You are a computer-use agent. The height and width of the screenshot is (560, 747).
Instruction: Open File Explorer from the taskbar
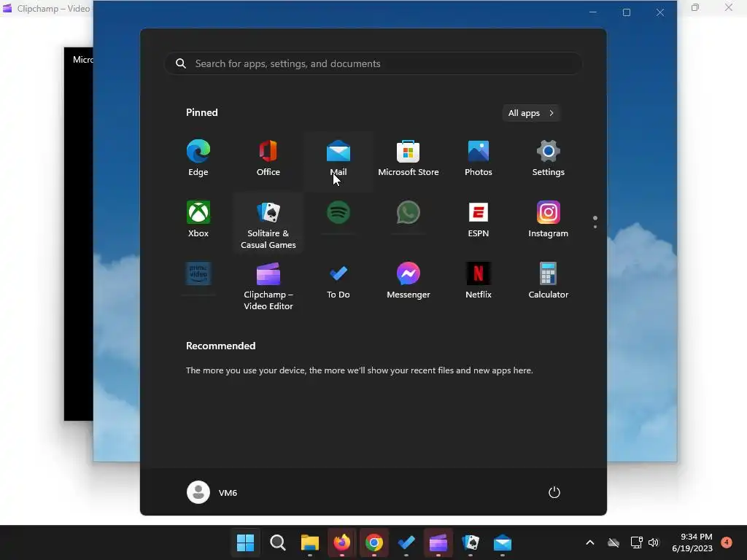point(309,542)
